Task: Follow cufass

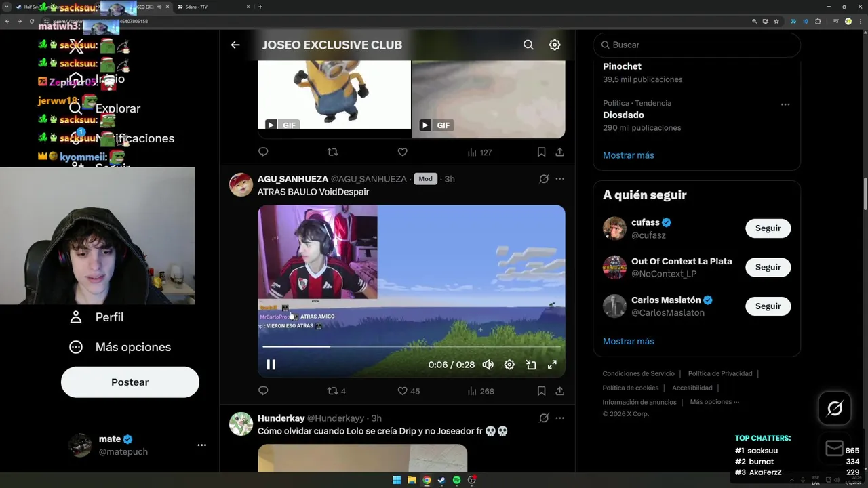Action: pos(768,228)
